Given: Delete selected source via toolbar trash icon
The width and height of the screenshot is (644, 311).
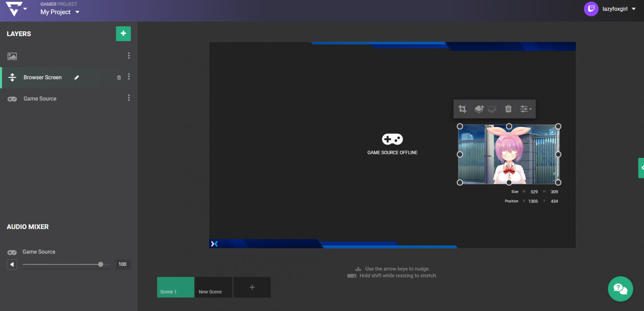Looking at the screenshot, I should (x=508, y=109).
